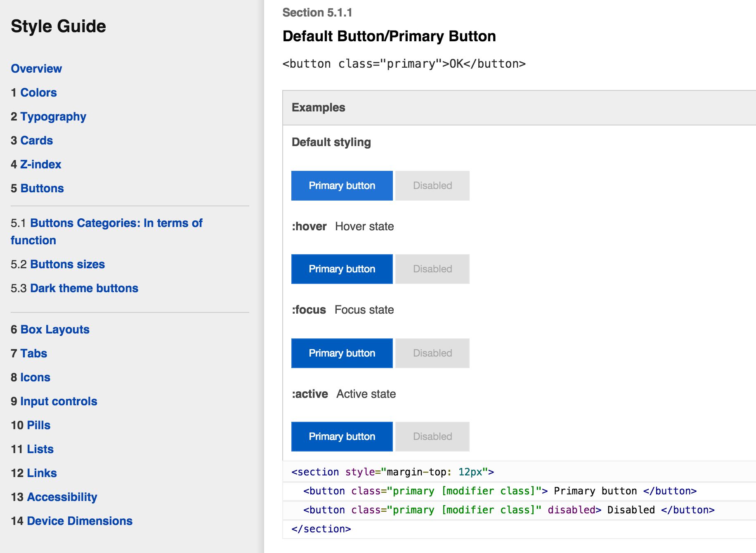Click the Section 5.1.1 label
The height and width of the screenshot is (553, 756).
pos(317,12)
